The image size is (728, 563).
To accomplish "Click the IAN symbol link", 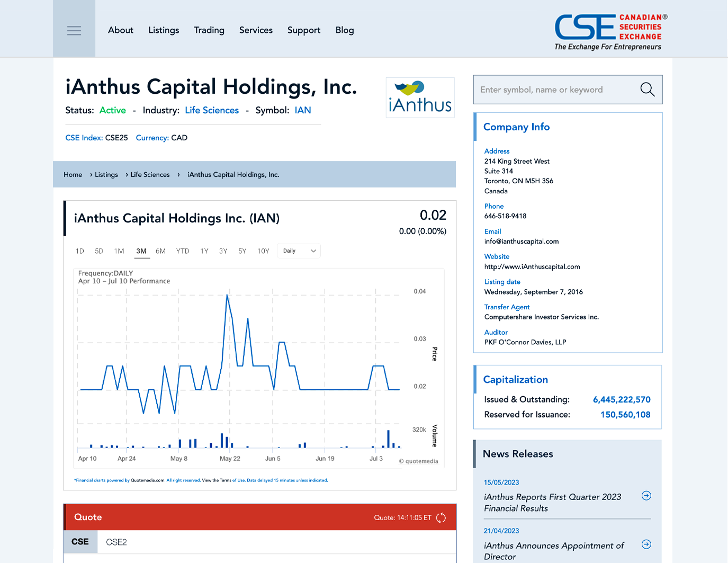I will (303, 110).
